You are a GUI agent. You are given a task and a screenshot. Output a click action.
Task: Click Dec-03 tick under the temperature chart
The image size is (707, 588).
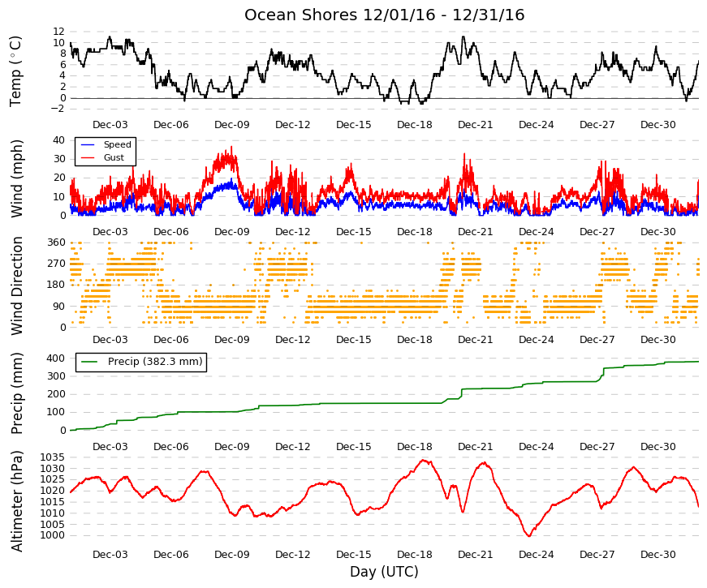click(110, 125)
